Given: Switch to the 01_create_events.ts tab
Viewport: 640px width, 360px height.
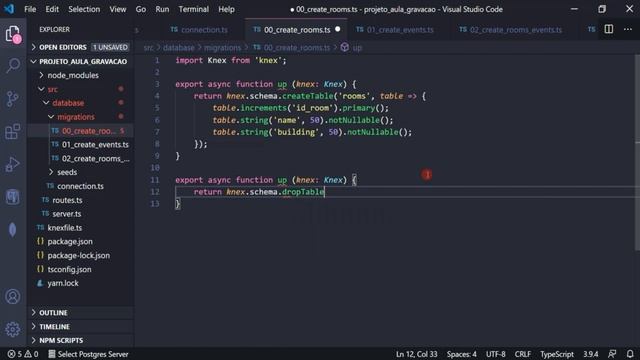Looking at the screenshot, I should click(395, 29).
